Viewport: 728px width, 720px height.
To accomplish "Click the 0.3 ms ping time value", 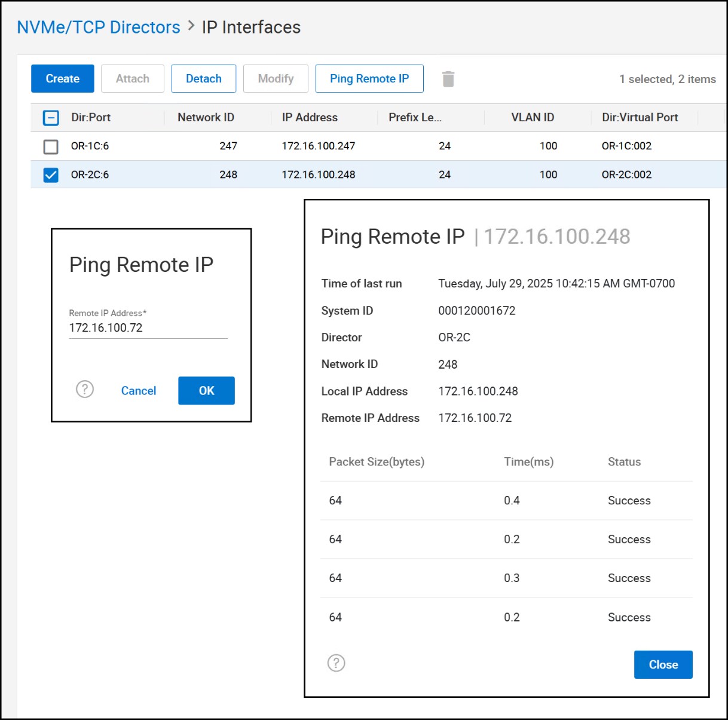I will tap(512, 578).
